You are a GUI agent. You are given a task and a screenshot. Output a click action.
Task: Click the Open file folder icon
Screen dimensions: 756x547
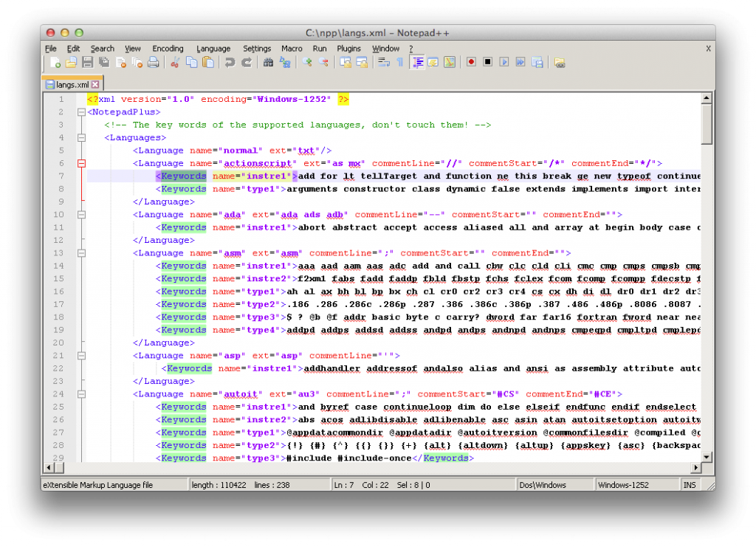coord(72,63)
